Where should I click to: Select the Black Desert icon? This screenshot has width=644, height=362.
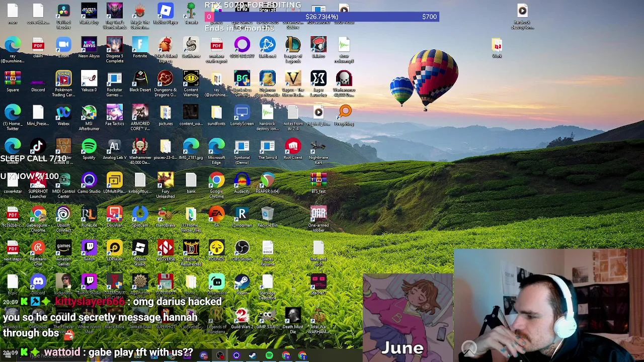pos(140,81)
